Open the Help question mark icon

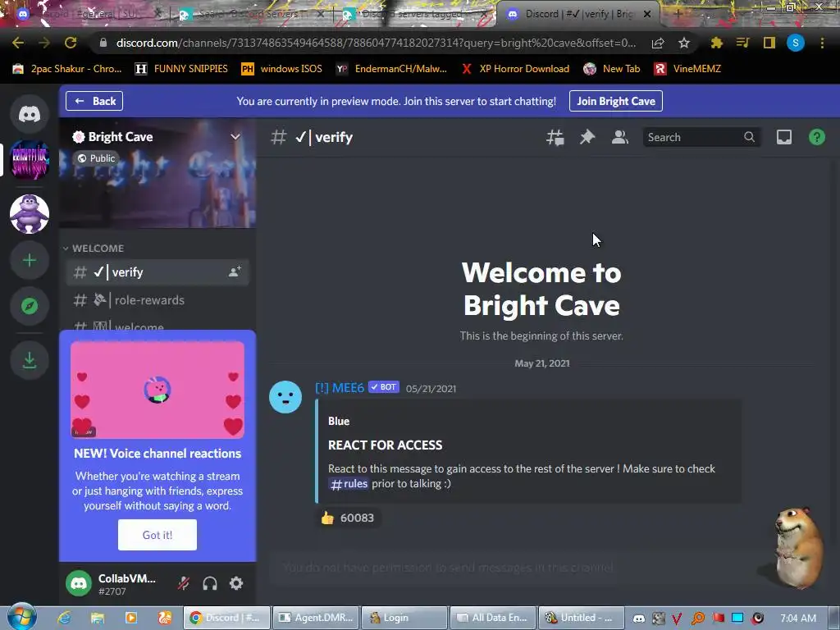pos(816,137)
